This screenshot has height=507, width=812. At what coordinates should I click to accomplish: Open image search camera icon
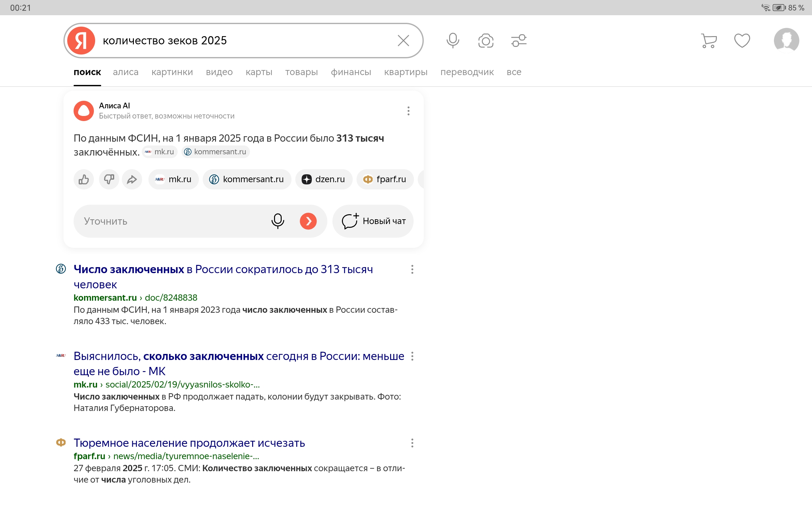pyautogui.click(x=486, y=41)
